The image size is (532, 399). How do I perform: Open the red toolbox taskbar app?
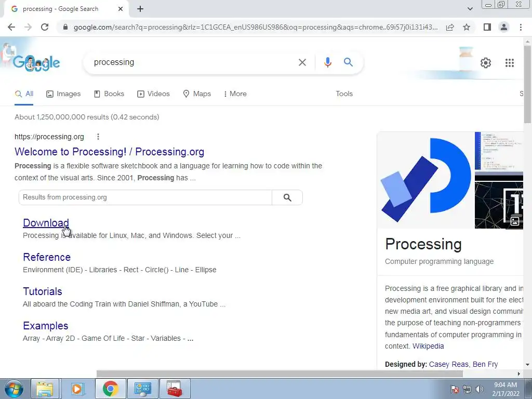pyautogui.click(x=175, y=389)
